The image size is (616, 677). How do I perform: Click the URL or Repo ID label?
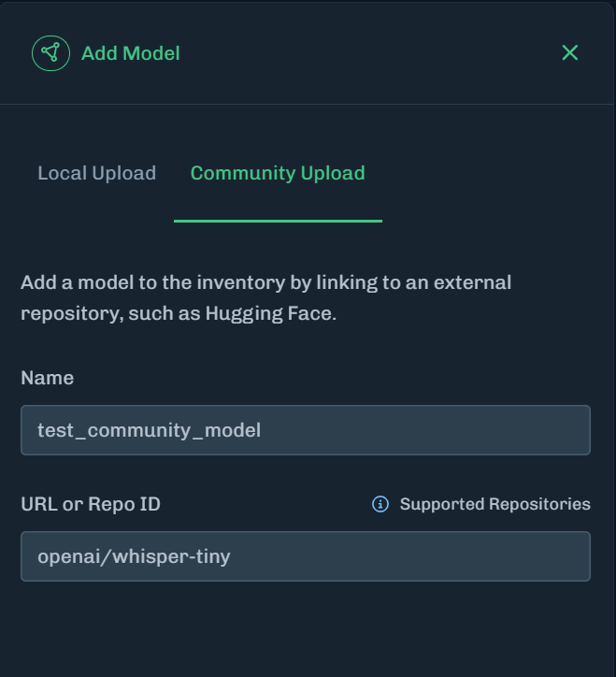[91, 504]
